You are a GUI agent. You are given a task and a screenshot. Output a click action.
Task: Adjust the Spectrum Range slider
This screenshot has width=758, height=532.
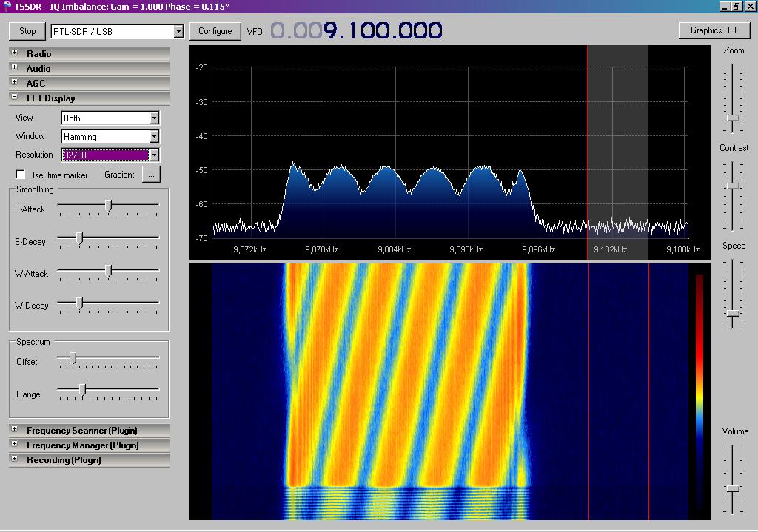(x=83, y=390)
